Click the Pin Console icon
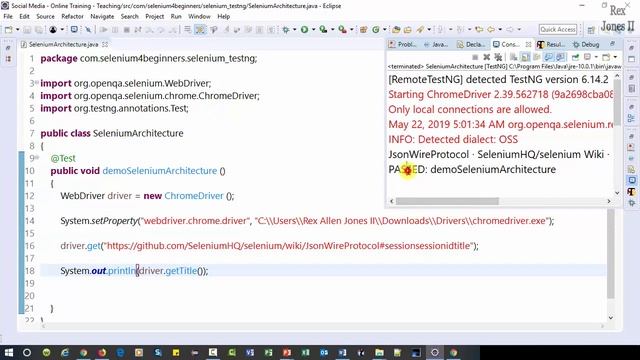 tap(575, 57)
